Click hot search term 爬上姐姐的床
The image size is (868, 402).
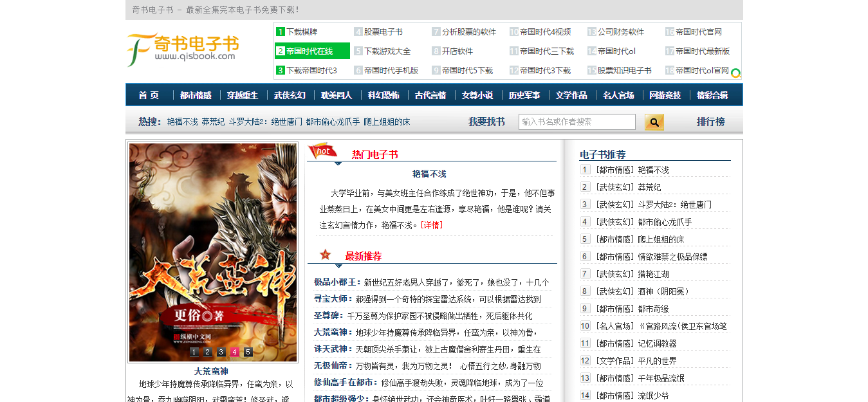pos(387,122)
